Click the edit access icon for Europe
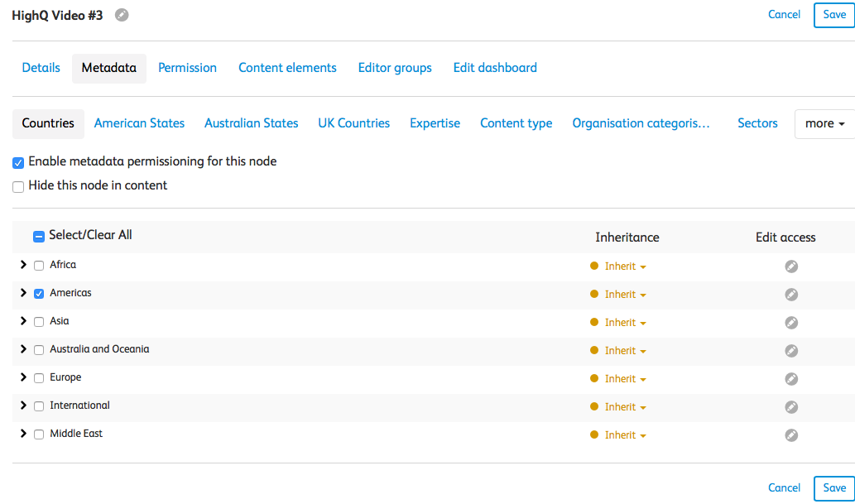The width and height of the screenshot is (855, 504). pyautogui.click(x=791, y=379)
